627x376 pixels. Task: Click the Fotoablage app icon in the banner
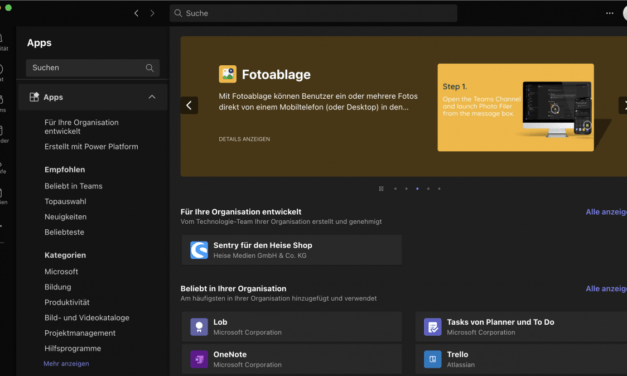[x=228, y=74]
